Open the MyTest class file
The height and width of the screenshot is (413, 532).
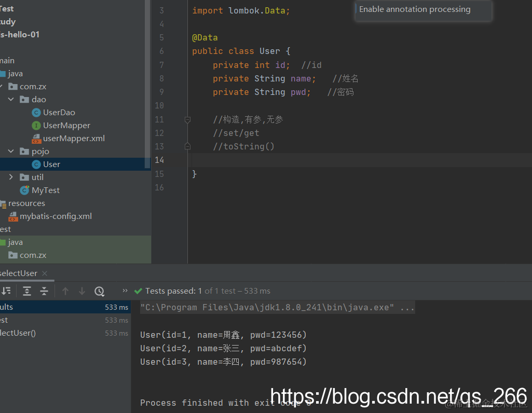point(46,190)
